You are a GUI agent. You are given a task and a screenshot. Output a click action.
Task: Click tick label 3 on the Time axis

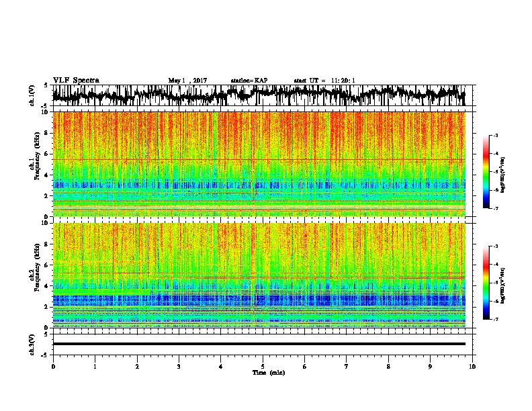pyautogui.click(x=179, y=367)
